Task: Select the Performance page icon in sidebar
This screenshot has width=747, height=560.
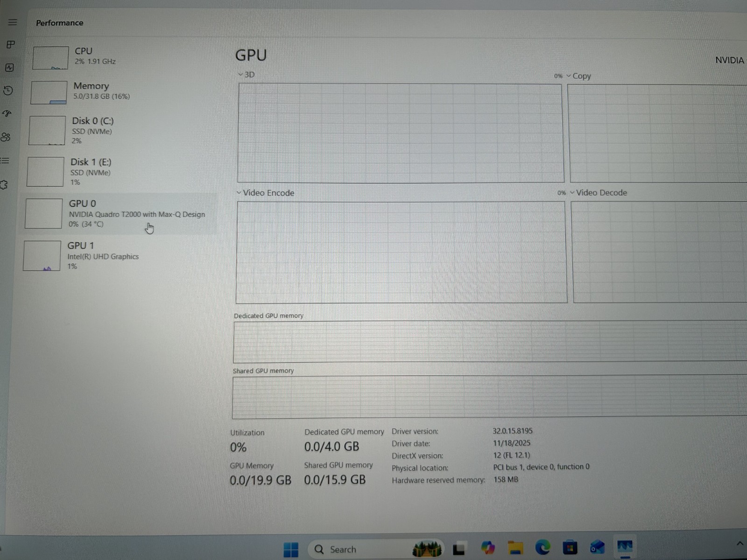Action: [9, 68]
